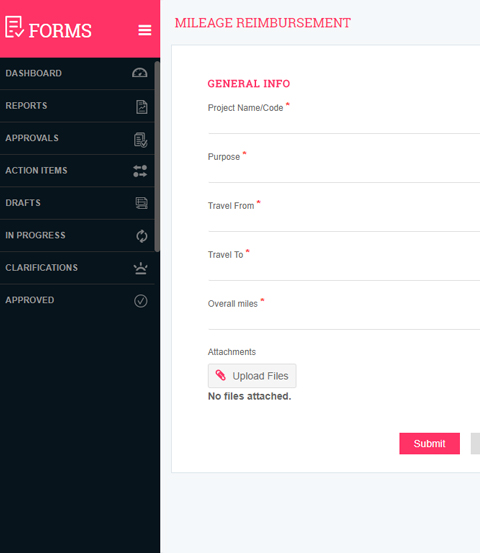480x553 pixels.
Task: Click the Action Items arrows icon
Action: coord(140,171)
